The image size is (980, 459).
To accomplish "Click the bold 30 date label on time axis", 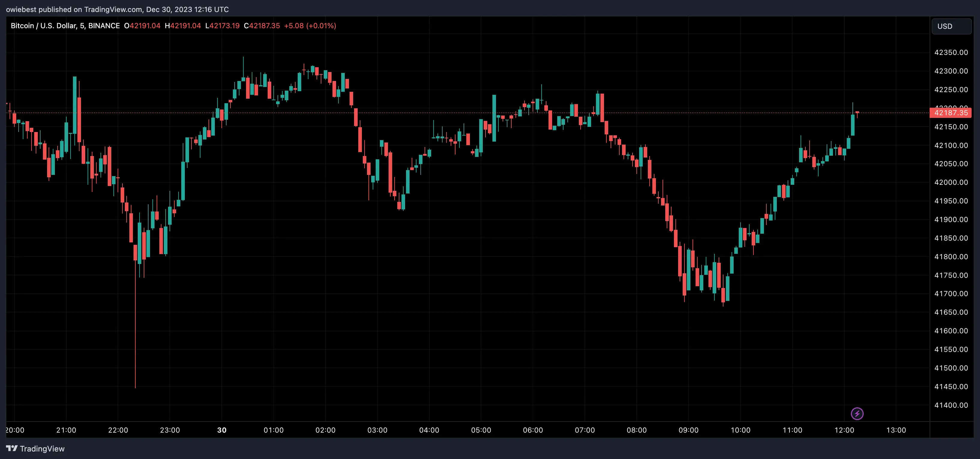I will click(222, 430).
